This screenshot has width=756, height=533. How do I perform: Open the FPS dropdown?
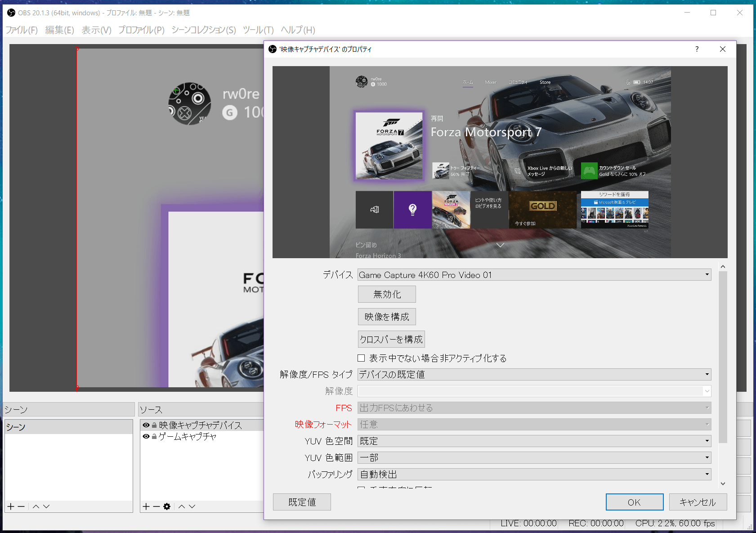tap(534, 408)
